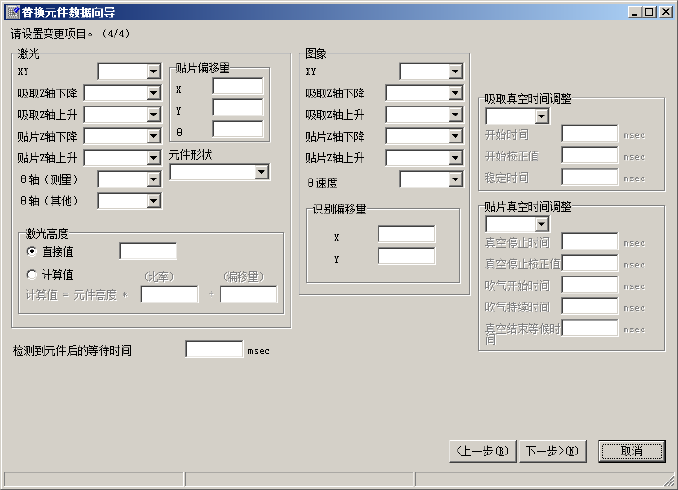This screenshot has width=678, height=490.
Task: Click the 真空停止时间 input field
Action: pos(590,241)
